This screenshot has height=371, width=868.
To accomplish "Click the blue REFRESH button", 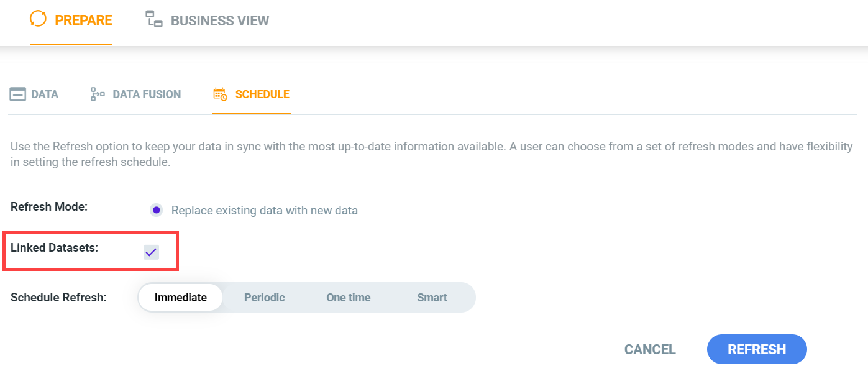I will pos(757,349).
